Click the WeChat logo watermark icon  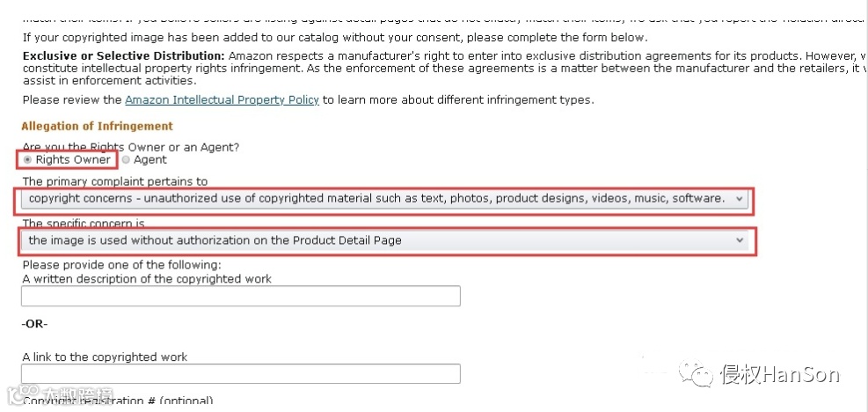702,375
